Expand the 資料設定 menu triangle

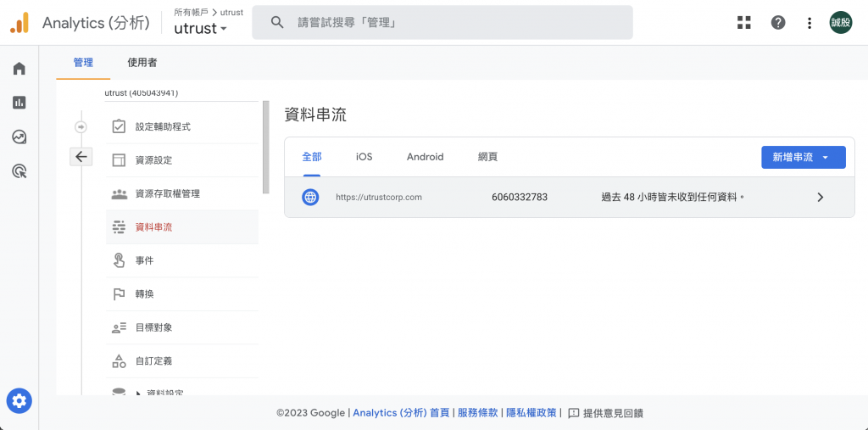tap(139, 393)
